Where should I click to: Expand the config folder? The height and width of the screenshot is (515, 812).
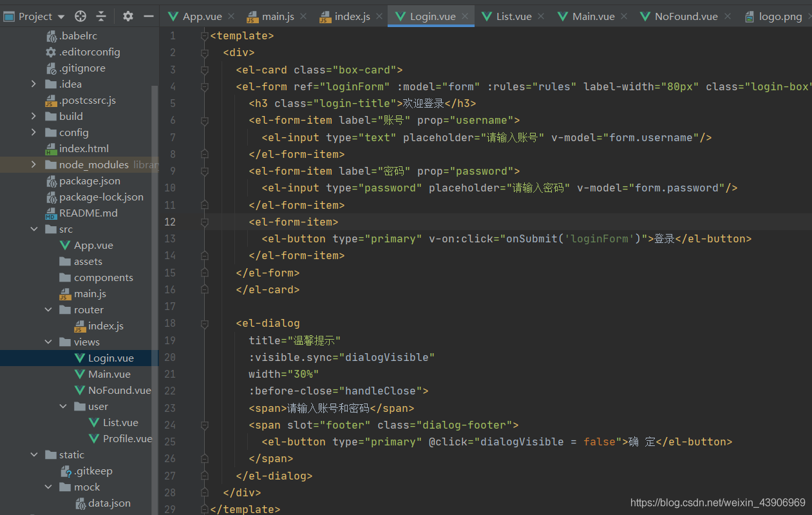[33, 132]
